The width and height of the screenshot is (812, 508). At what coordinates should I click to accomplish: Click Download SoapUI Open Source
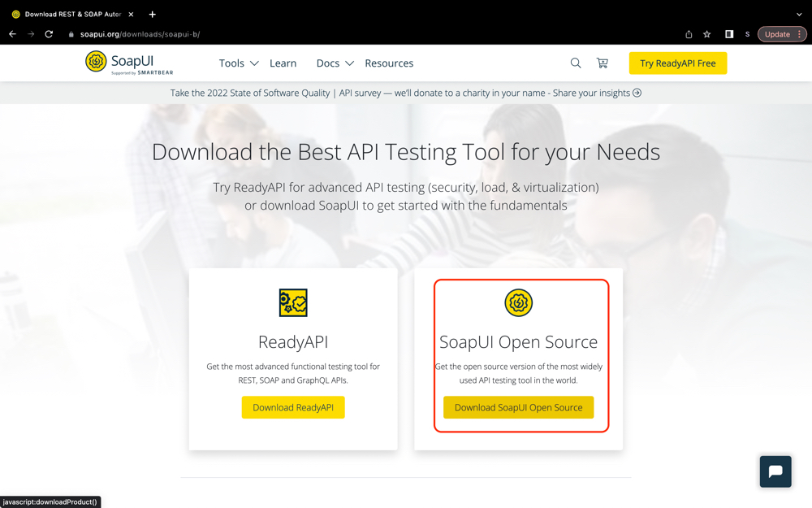click(518, 407)
